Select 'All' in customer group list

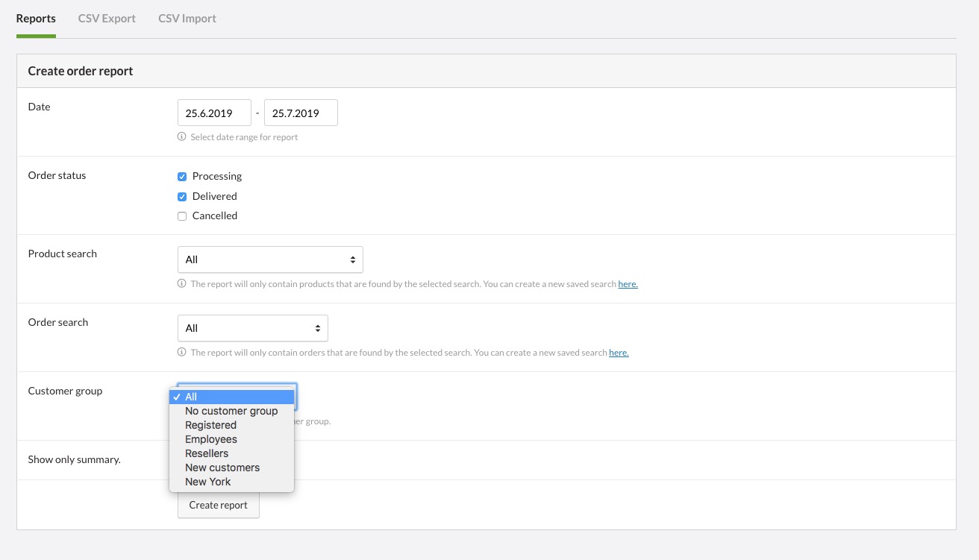pyautogui.click(x=232, y=397)
